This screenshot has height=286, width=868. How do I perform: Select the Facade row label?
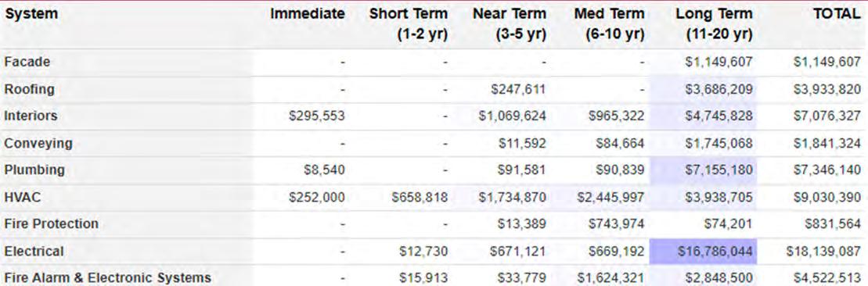(27, 62)
